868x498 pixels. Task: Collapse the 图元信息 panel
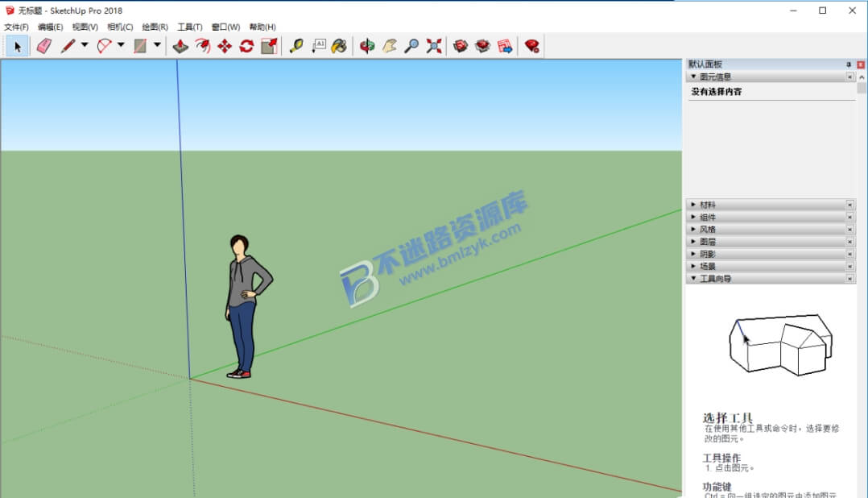693,77
